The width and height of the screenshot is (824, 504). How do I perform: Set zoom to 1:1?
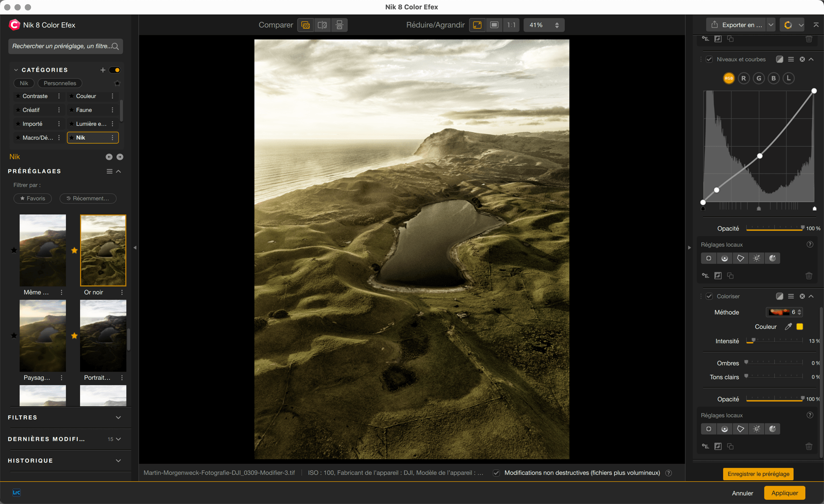tap(511, 25)
